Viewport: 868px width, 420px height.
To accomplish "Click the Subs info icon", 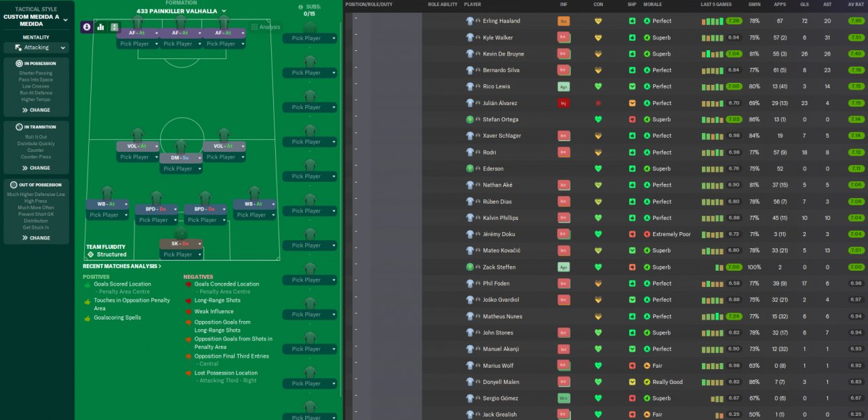I will [x=301, y=7].
